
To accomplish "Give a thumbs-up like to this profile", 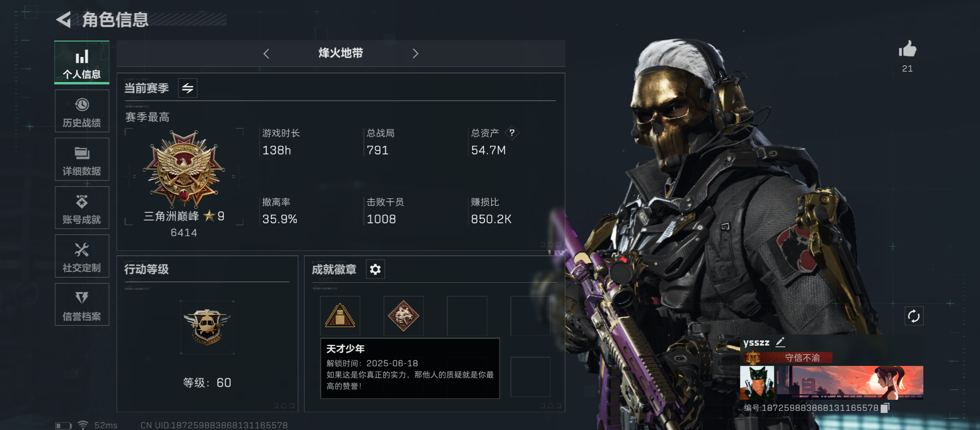I will (907, 49).
